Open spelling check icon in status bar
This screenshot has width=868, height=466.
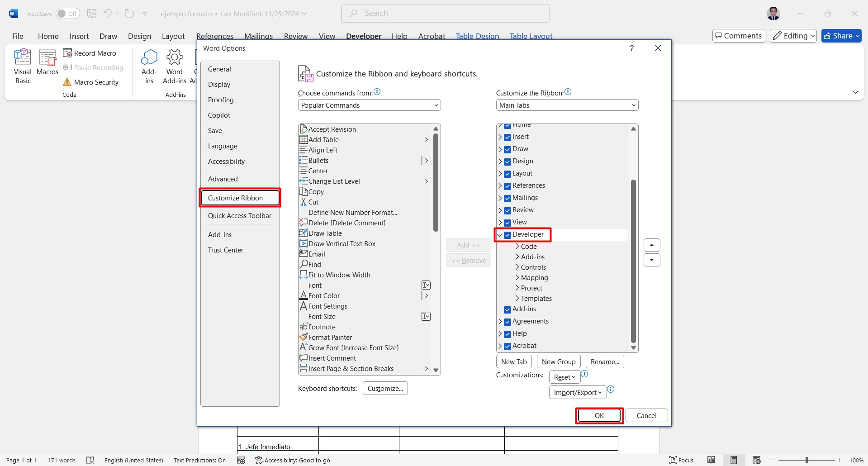(90, 460)
